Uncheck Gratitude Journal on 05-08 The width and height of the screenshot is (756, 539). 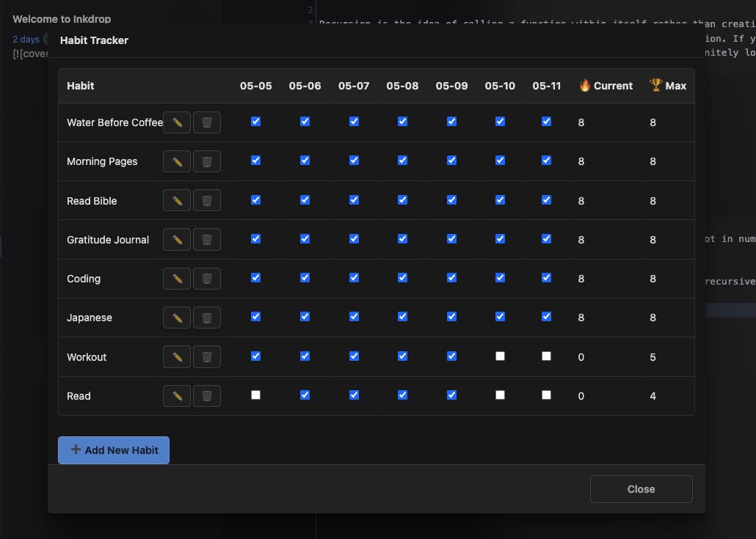(x=402, y=238)
